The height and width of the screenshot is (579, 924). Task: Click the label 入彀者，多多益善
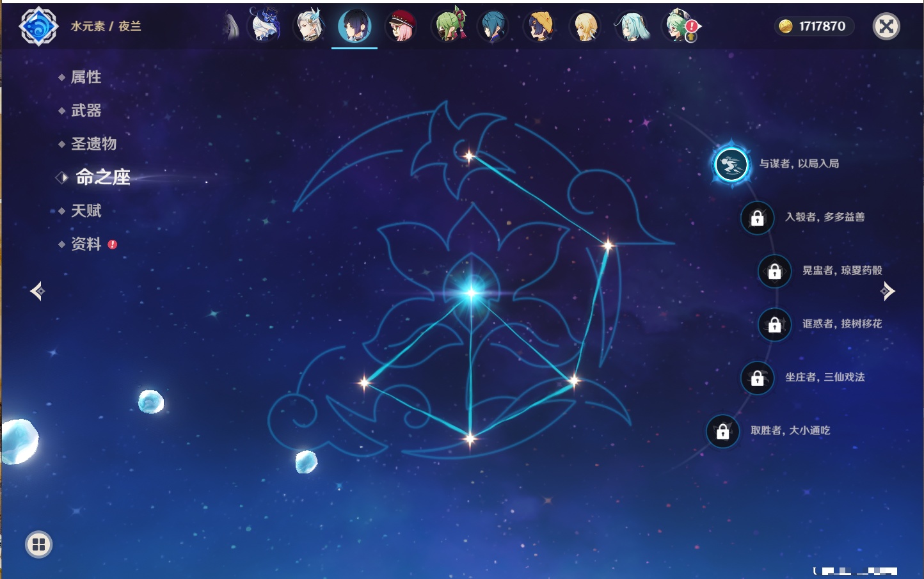pyautogui.click(x=825, y=217)
